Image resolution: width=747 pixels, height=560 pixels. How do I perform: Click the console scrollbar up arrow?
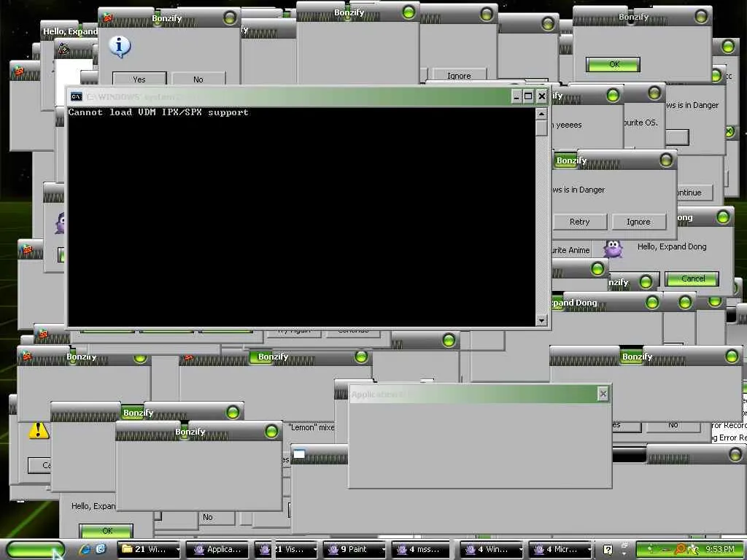coord(541,114)
